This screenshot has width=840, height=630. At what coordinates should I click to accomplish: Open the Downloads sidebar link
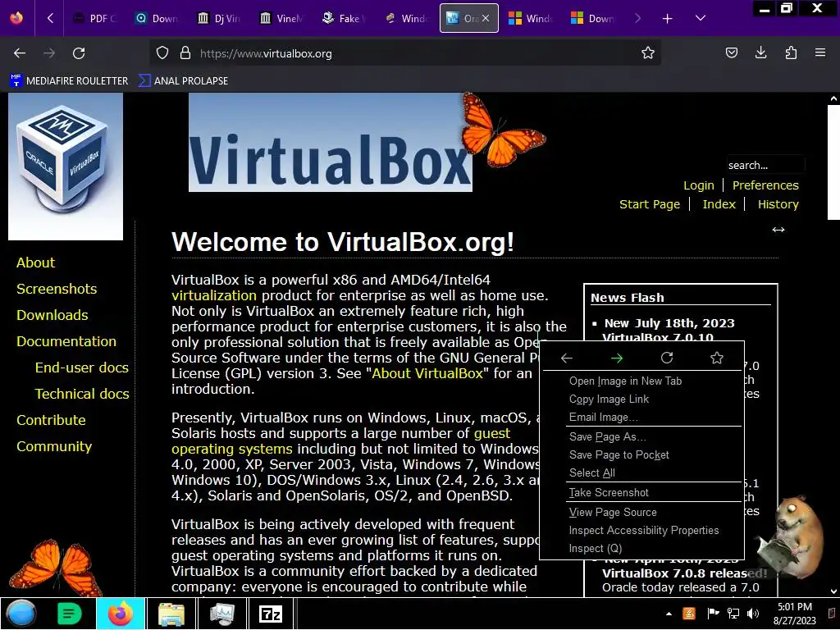tap(52, 315)
